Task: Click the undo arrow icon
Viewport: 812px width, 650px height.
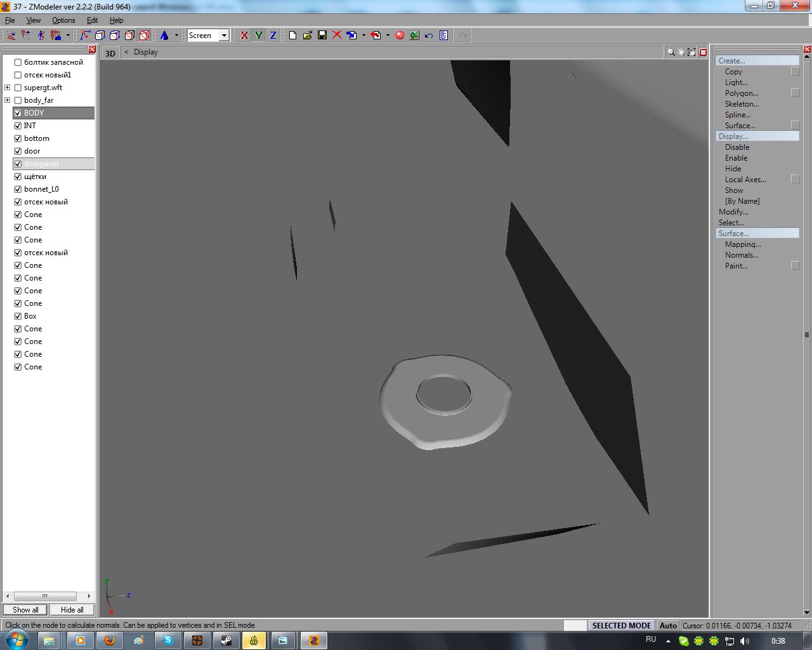Action: click(429, 36)
